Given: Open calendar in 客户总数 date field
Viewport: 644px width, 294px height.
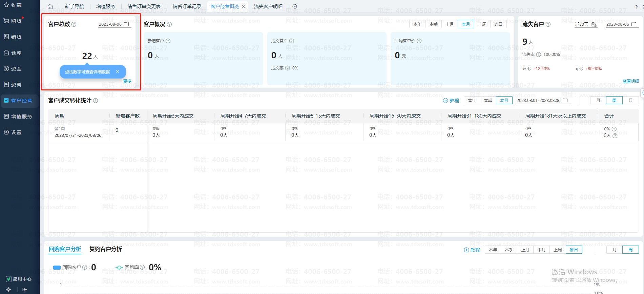Looking at the screenshot, I should (126, 24).
